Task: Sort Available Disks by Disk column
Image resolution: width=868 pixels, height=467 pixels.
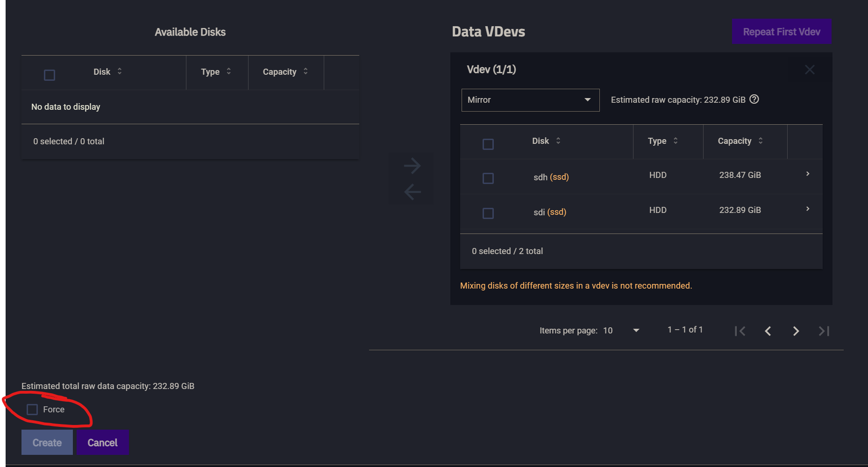Action: pos(107,71)
